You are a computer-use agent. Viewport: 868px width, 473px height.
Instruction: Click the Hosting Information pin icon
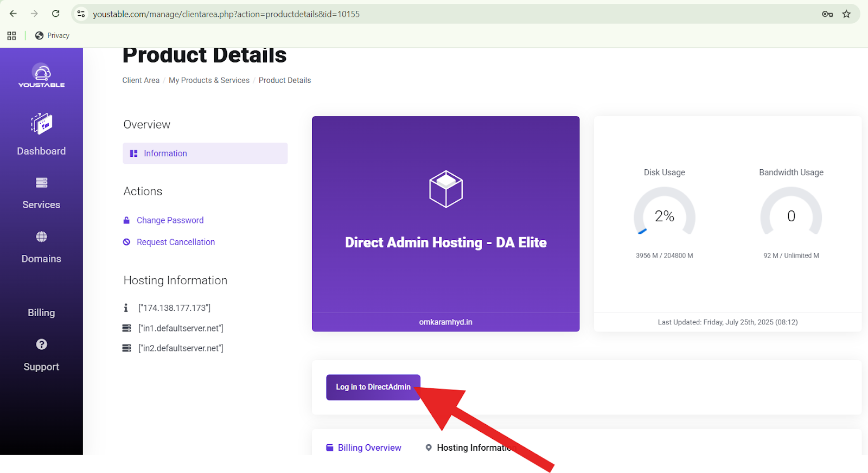pyautogui.click(x=429, y=448)
